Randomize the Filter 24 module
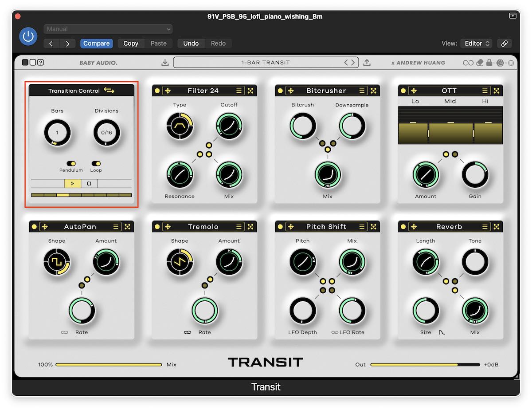The image size is (532, 410). [x=250, y=91]
